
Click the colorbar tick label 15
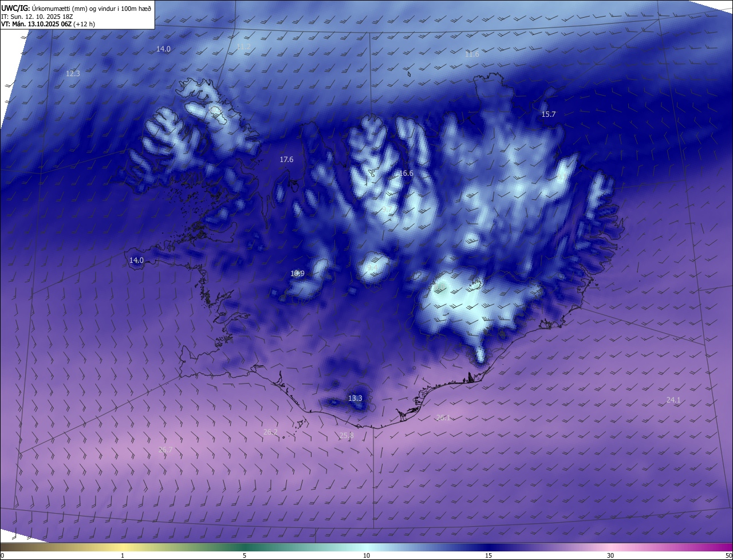(488, 555)
